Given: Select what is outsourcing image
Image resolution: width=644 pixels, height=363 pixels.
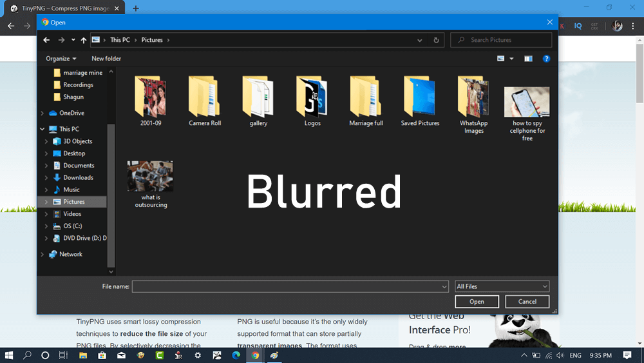Looking at the screenshot, I should point(150,184).
